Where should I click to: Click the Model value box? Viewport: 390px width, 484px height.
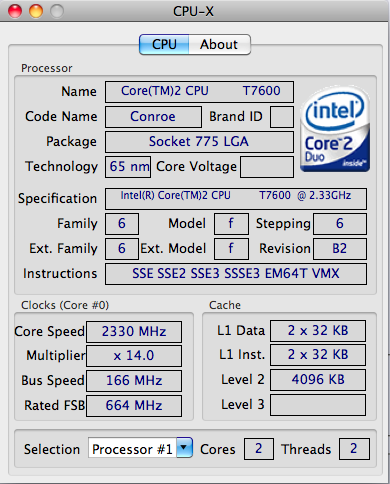(x=231, y=224)
